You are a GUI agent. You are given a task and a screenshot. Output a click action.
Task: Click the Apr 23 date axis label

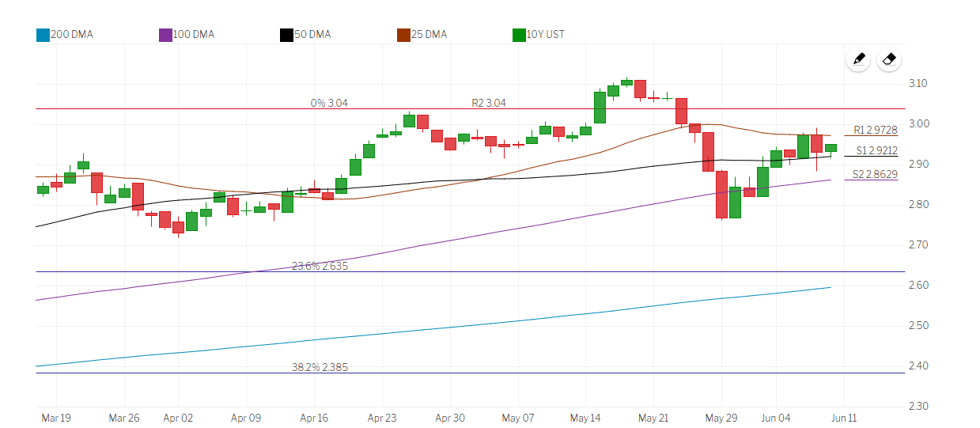pos(383,417)
